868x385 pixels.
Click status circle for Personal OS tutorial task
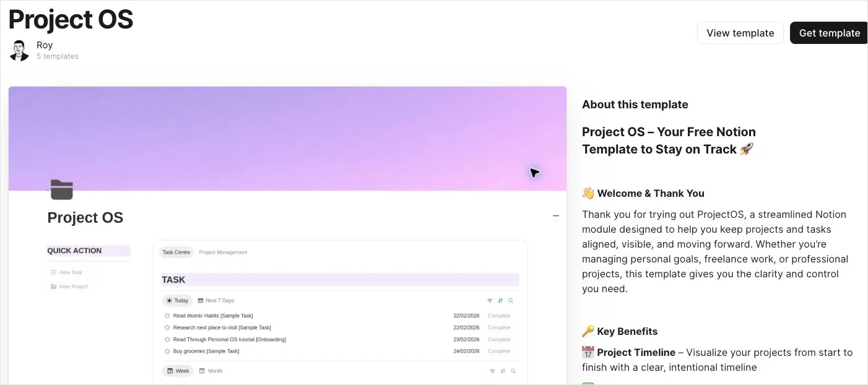click(167, 339)
